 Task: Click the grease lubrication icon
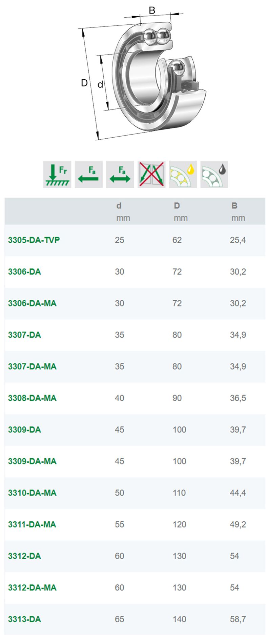pyautogui.click(x=214, y=174)
